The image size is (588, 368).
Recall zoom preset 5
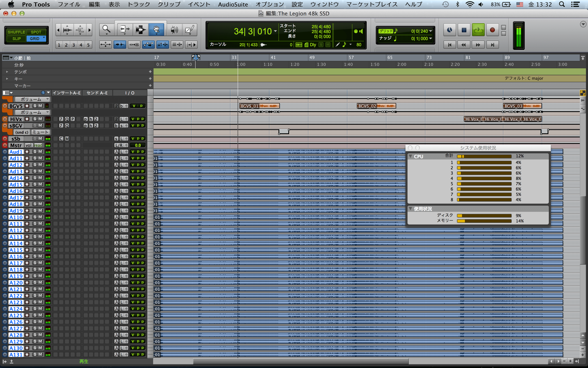pos(88,45)
